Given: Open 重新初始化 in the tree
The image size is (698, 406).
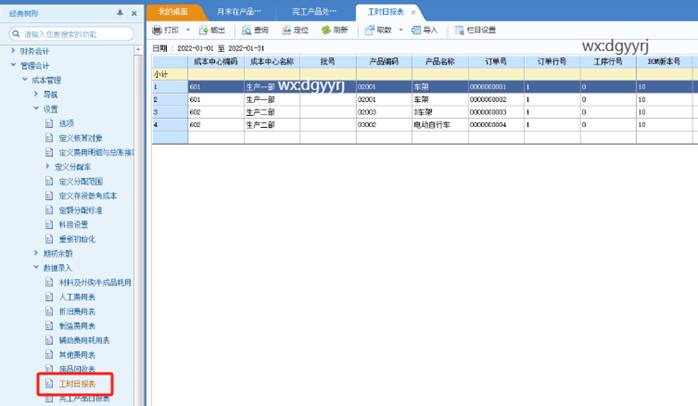Looking at the screenshot, I should click(x=77, y=239).
